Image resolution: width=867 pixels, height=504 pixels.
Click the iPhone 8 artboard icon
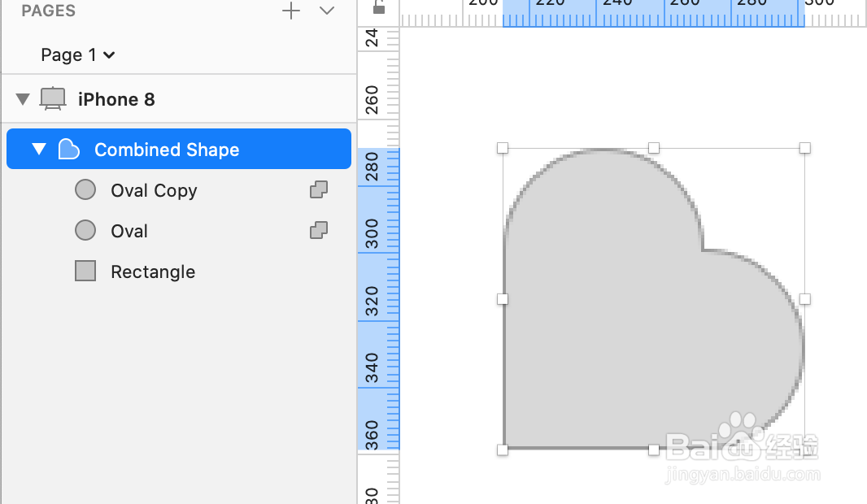click(53, 99)
